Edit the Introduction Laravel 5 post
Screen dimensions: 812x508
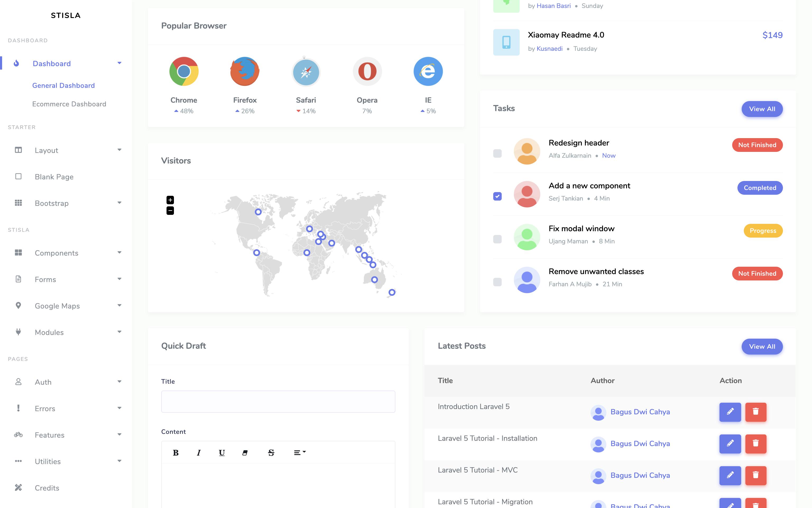click(730, 412)
